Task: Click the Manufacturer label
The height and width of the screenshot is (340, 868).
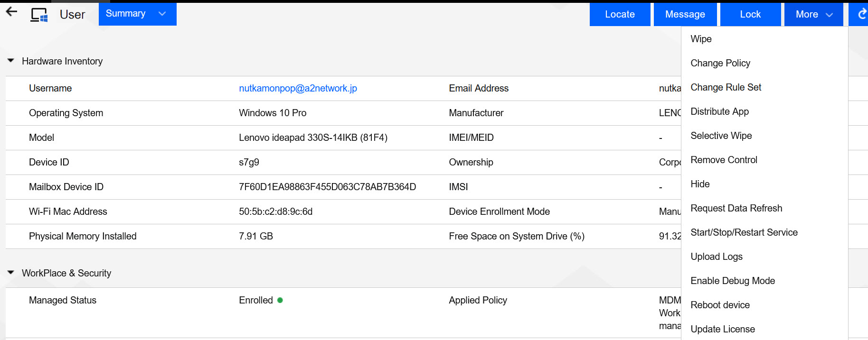Action: coord(476,113)
